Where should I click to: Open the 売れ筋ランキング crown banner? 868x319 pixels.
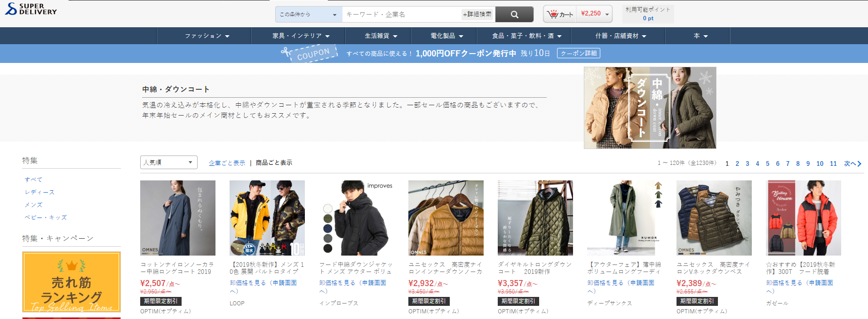click(72, 282)
